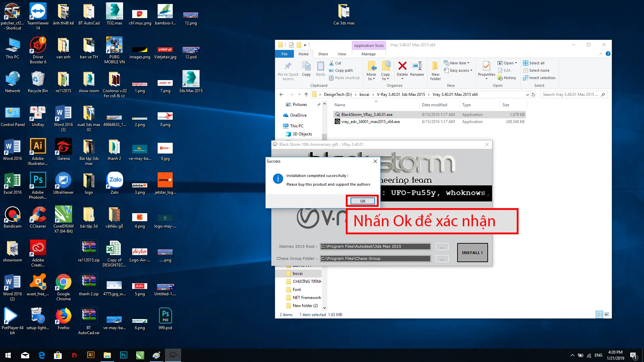Expand address bar history dropdown
Viewport: 644px width, 362px height.
(x=527, y=95)
